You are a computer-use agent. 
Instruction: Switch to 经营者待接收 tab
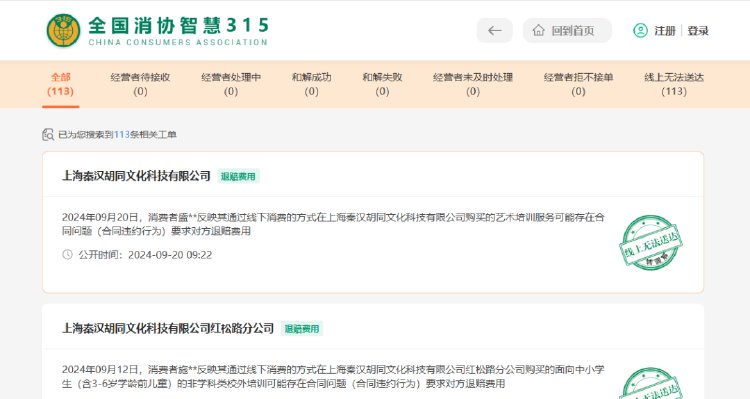(140, 84)
